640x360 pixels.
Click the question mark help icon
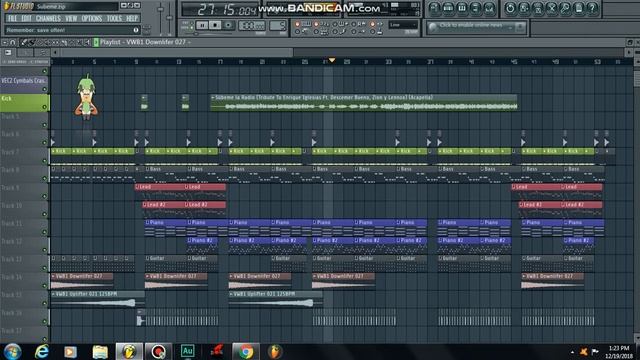[x=593, y=8]
